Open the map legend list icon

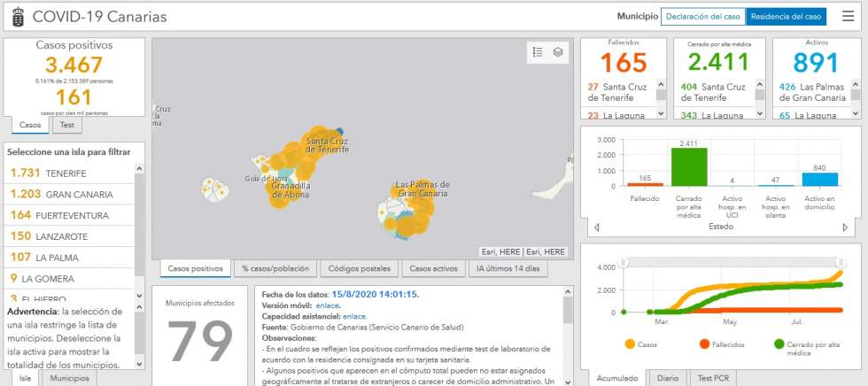538,52
